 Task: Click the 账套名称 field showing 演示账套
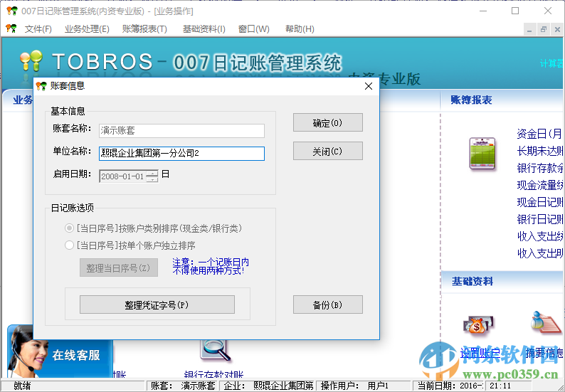[181, 130]
